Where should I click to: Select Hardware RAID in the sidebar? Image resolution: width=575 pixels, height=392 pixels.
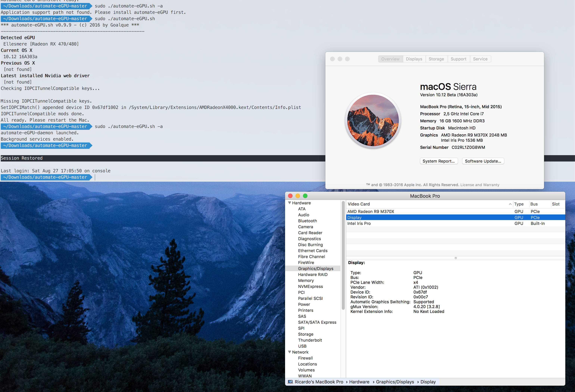pos(313,275)
